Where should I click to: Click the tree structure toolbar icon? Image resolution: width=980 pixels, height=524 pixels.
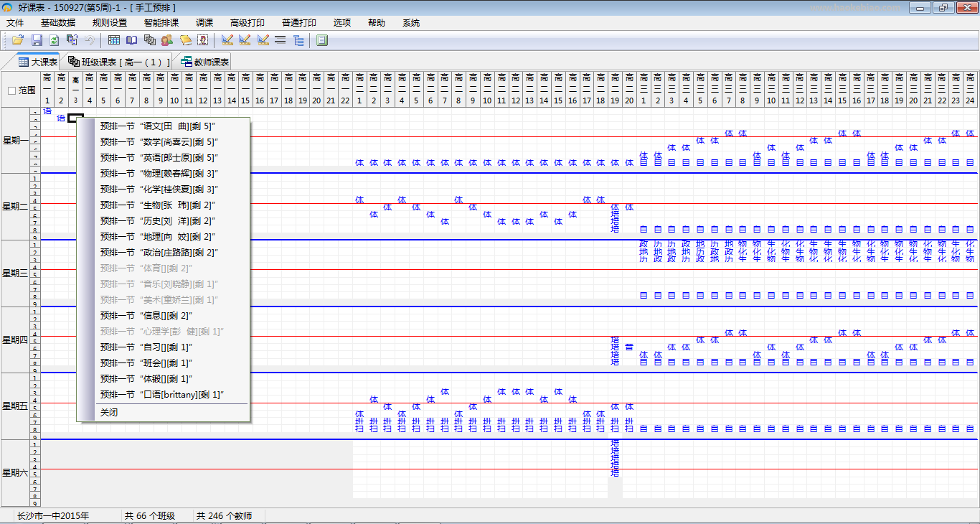(x=298, y=40)
